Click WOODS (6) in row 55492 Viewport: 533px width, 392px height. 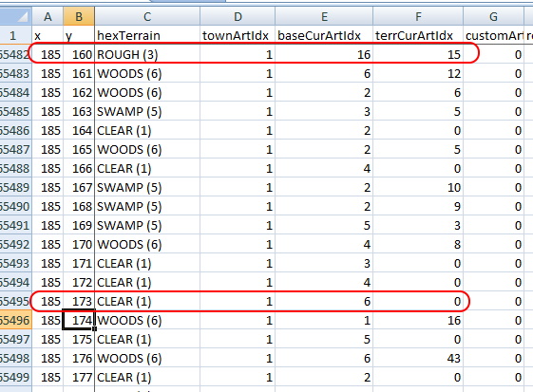[x=147, y=244]
